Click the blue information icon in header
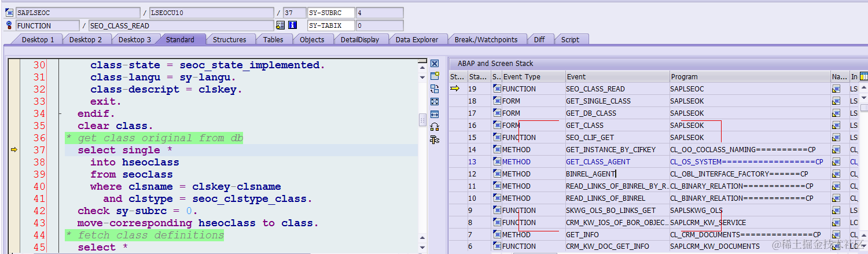Screen dimensions: 868x254 click(293, 25)
